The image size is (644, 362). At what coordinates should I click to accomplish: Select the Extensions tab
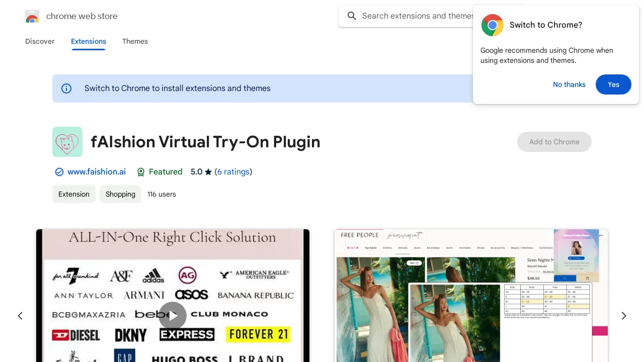(x=89, y=42)
